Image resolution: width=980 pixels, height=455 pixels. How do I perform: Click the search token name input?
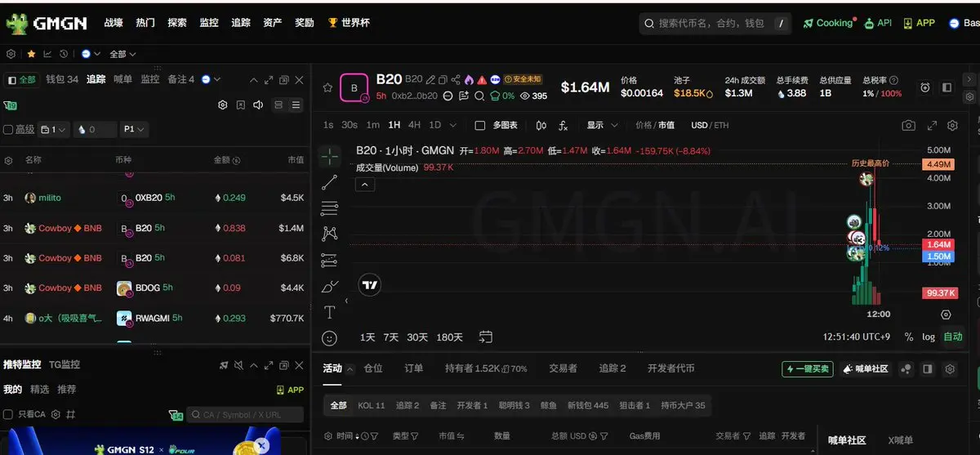tap(715, 24)
